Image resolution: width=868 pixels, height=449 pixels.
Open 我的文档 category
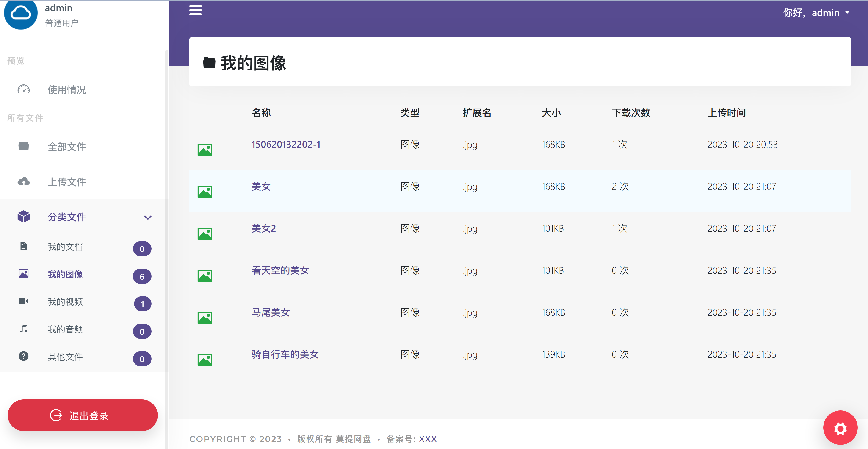pos(65,247)
